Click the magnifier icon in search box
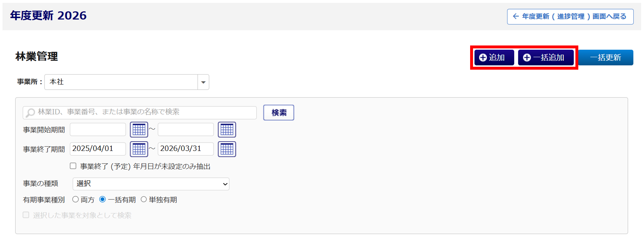 (30, 113)
